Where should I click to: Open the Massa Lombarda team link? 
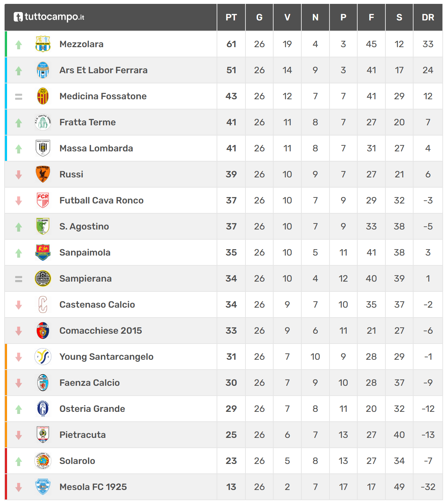96,148
